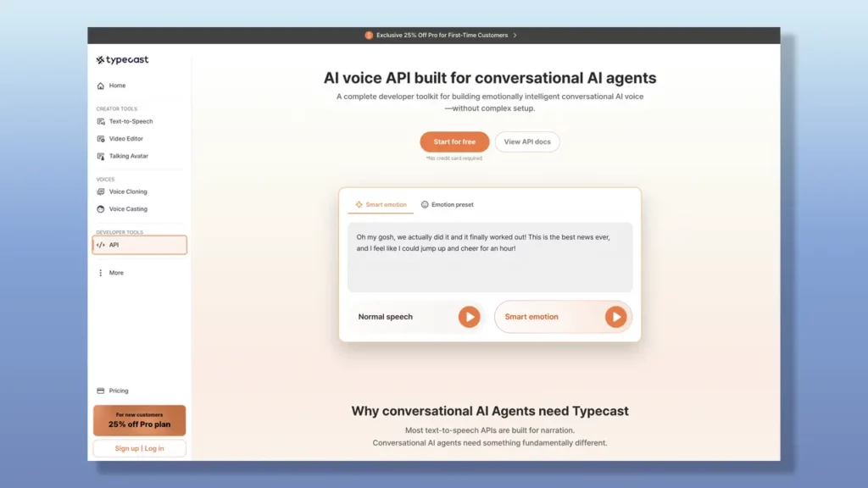Open the View API docs page
The height and width of the screenshot is (488, 868).
(x=527, y=141)
